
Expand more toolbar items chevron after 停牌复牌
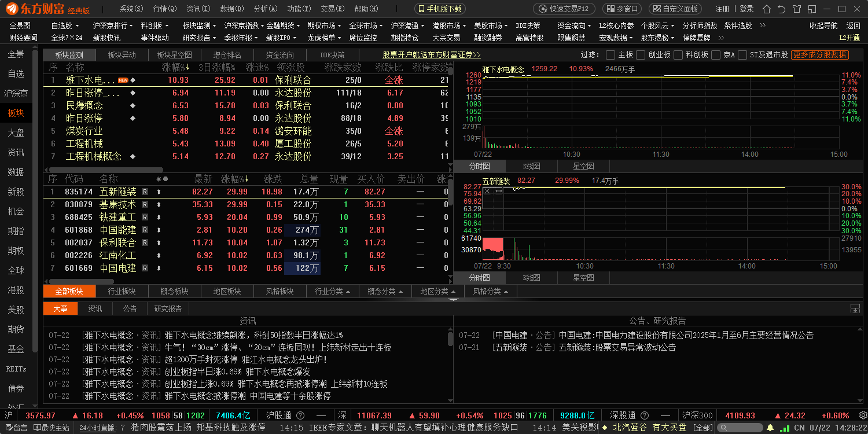click(721, 38)
